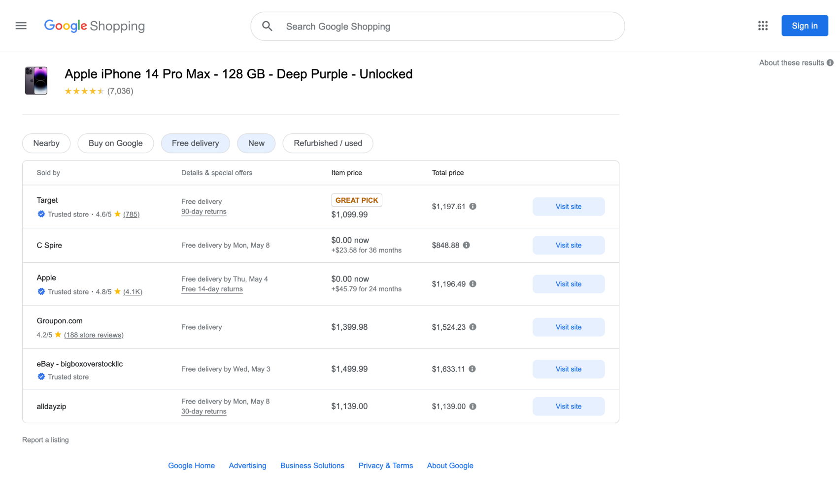Show info for C Spire total $848.88
The image size is (840, 504).
466,245
